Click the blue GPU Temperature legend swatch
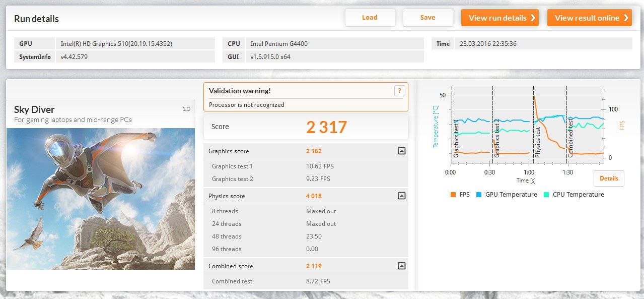This screenshot has width=644, height=299. click(479, 195)
